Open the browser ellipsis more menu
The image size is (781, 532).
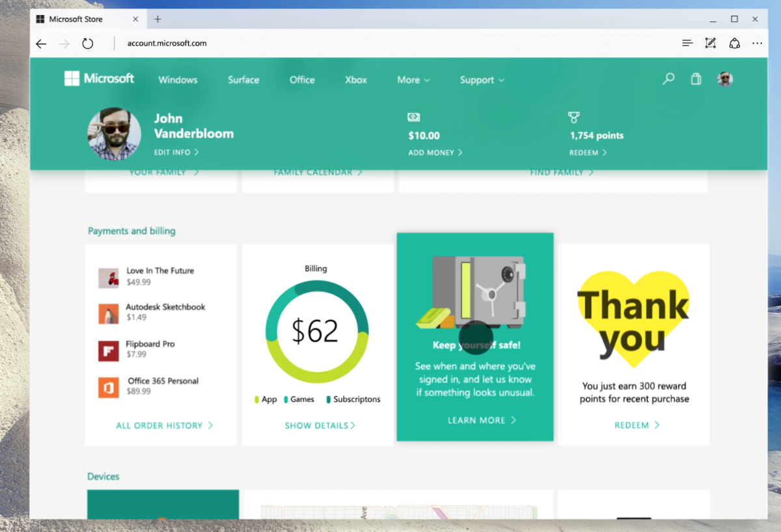click(757, 44)
